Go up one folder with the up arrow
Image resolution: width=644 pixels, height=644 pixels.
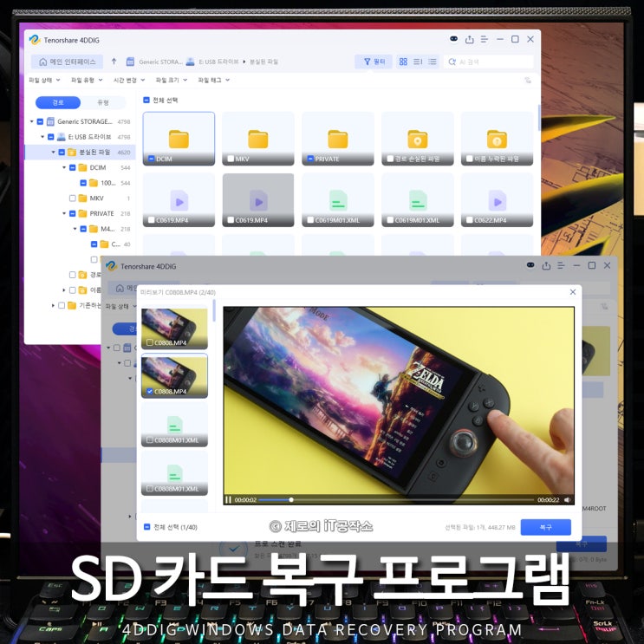[x=114, y=62]
